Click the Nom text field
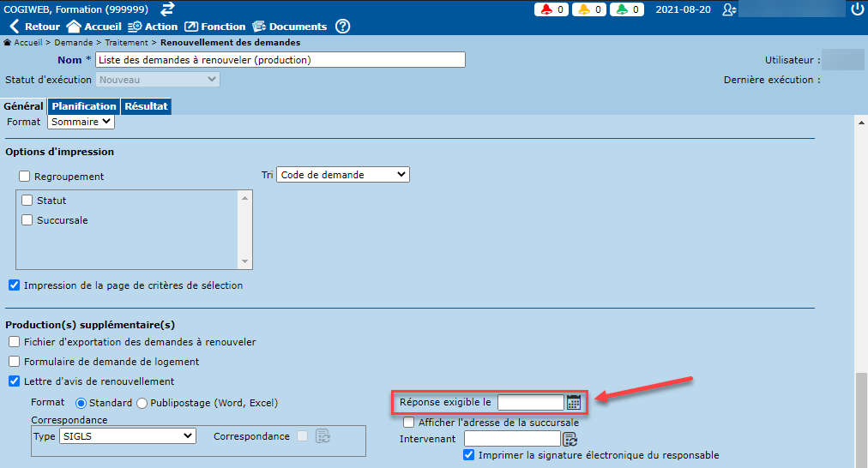Screen dimensions: 868x468 click(280, 60)
